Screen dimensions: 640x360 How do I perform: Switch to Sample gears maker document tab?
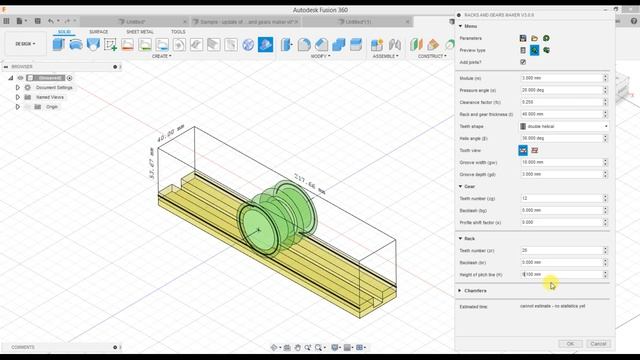246,21
